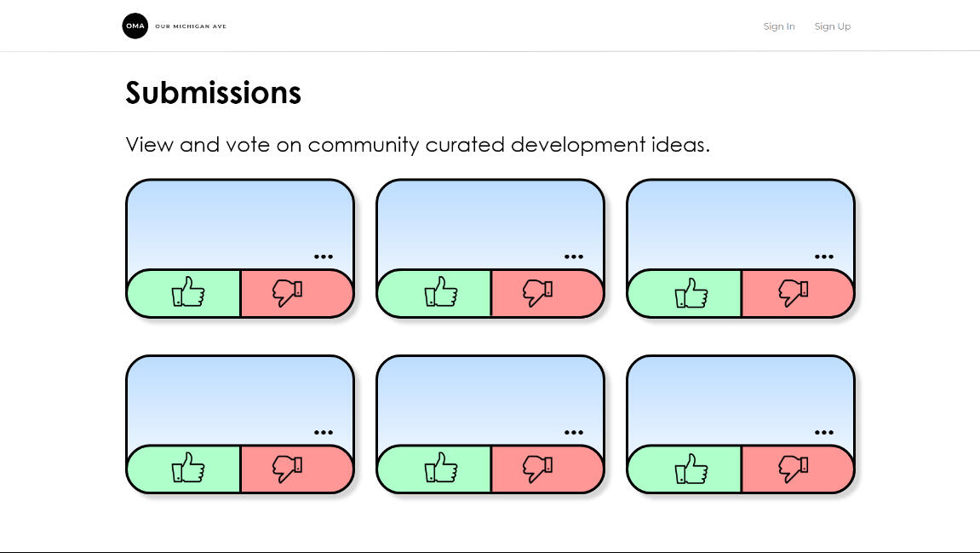Click the OMA circular logo
980x553 pixels.
(x=135, y=26)
